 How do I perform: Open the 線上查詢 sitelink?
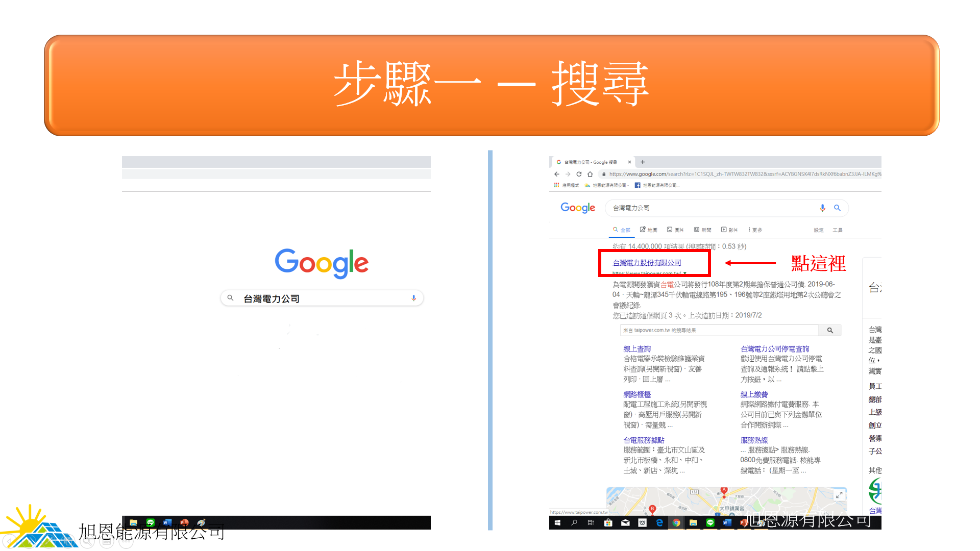(637, 349)
